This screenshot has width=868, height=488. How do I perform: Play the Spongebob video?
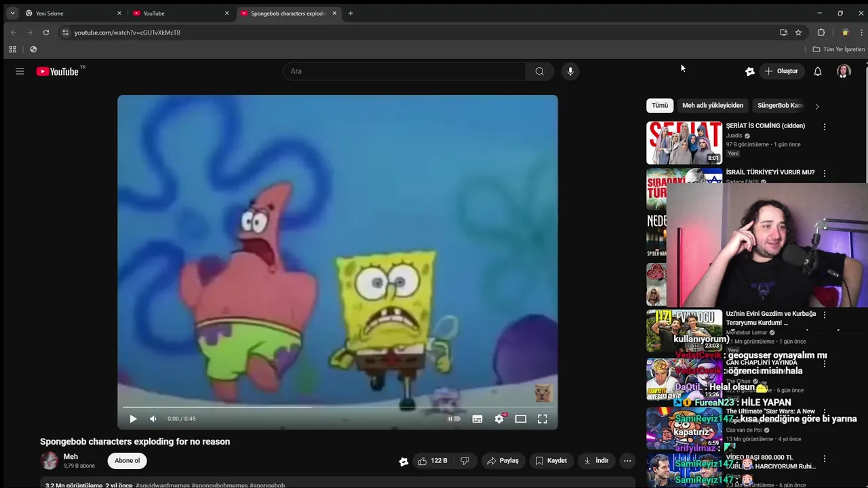[x=133, y=419]
